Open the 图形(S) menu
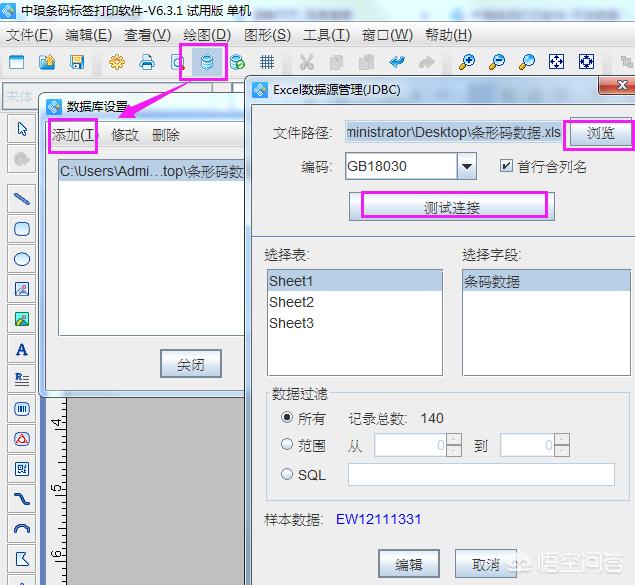The image size is (635, 585). pos(267,35)
